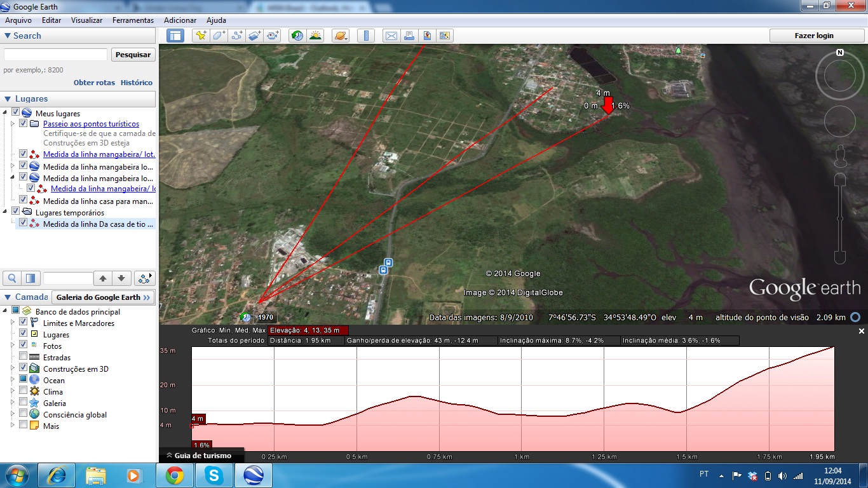Image resolution: width=868 pixels, height=488 pixels.
Task: Toggle the transparency slider button in Places panel
Action: click(31, 278)
